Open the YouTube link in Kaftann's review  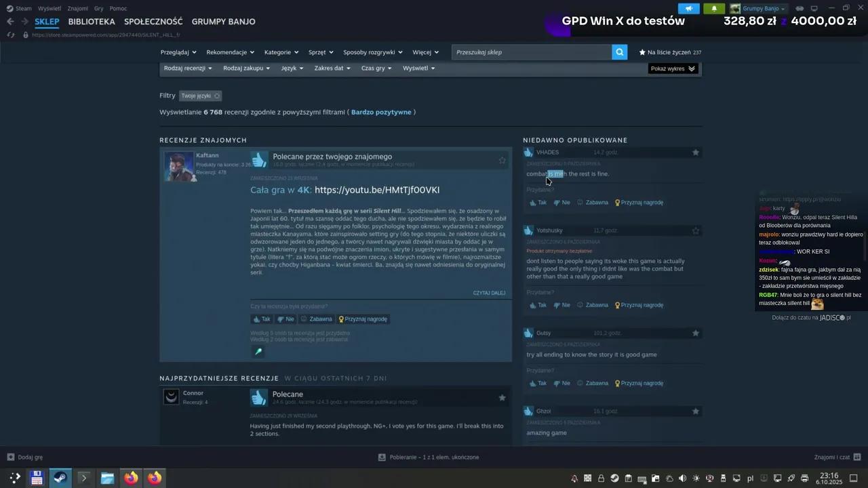click(377, 190)
